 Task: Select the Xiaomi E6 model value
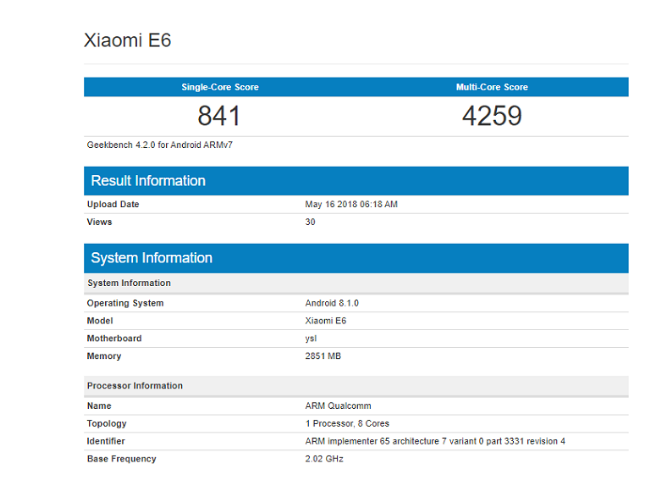326,321
